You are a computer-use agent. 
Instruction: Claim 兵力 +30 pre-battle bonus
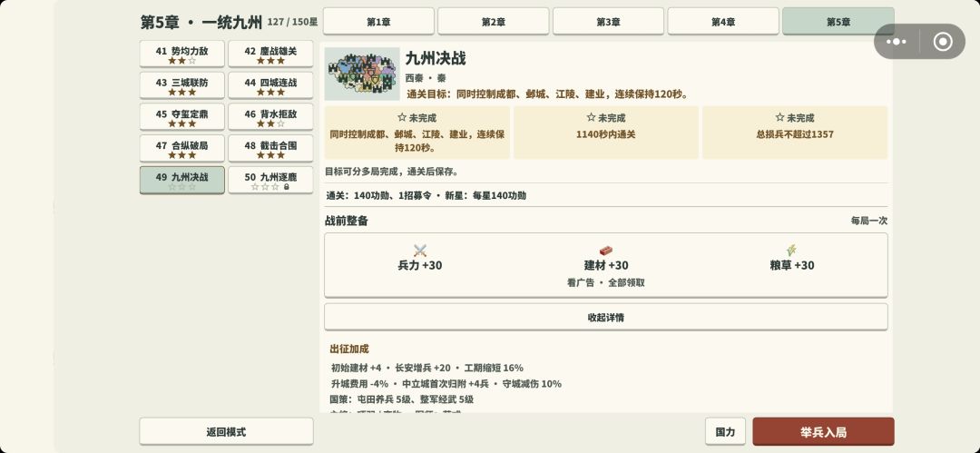(420, 265)
